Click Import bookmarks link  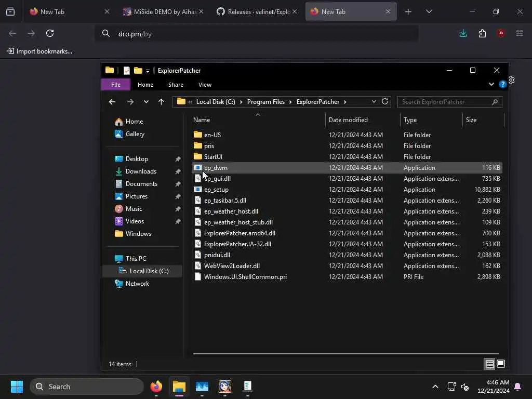pyautogui.click(x=39, y=51)
